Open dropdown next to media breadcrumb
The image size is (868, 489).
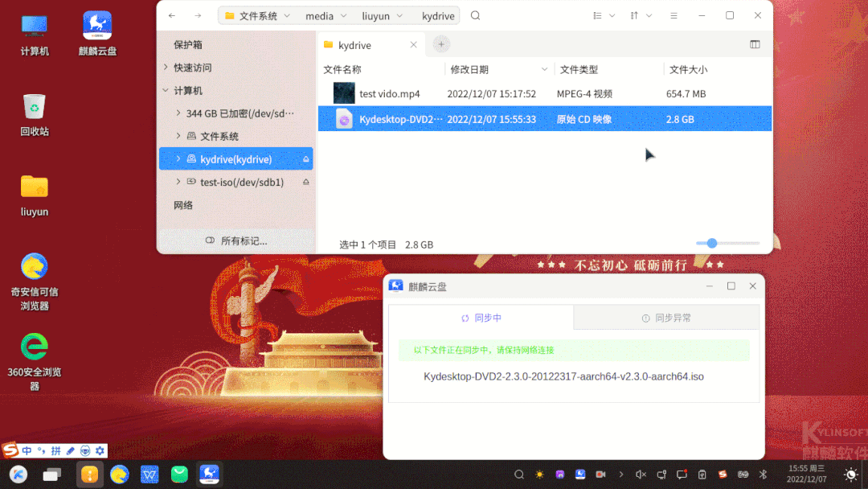343,15
